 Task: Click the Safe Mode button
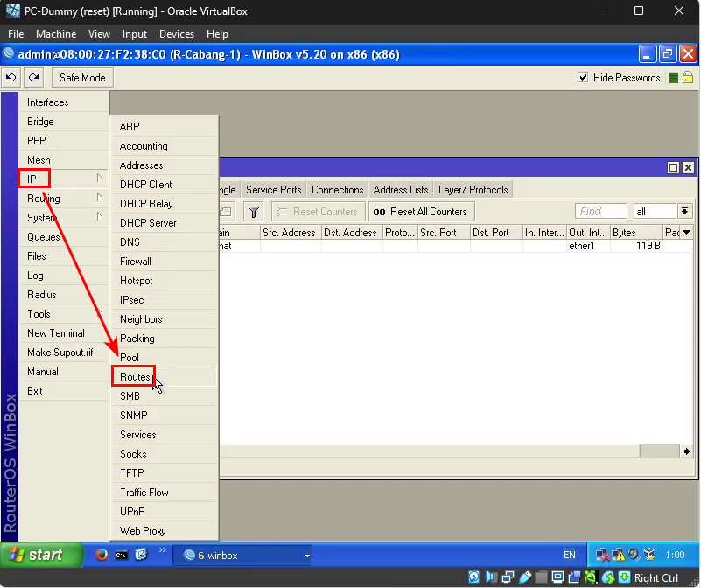click(83, 77)
